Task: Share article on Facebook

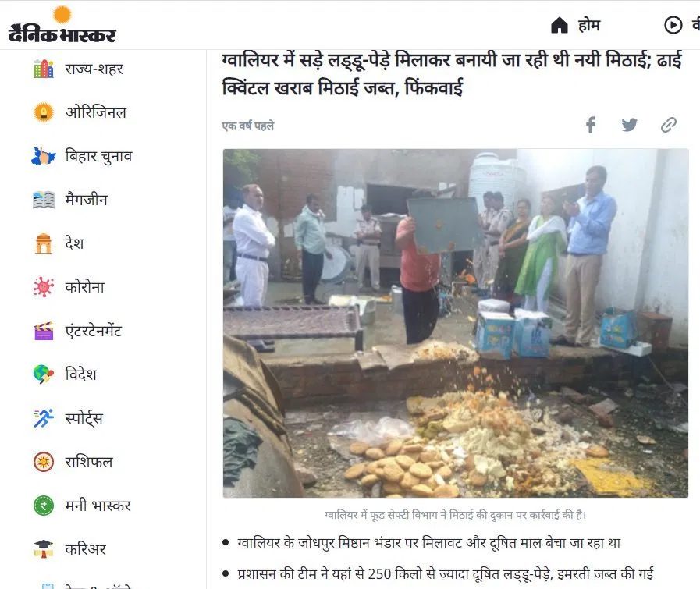Action: click(x=591, y=125)
